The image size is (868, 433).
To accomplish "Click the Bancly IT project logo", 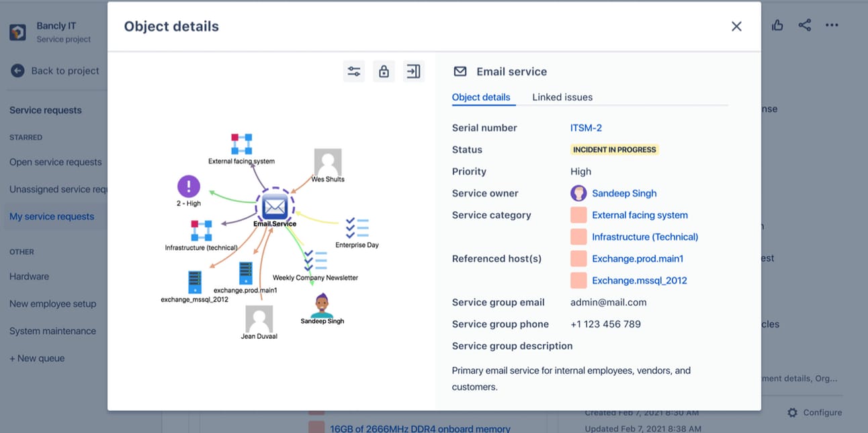I will point(17,32).
